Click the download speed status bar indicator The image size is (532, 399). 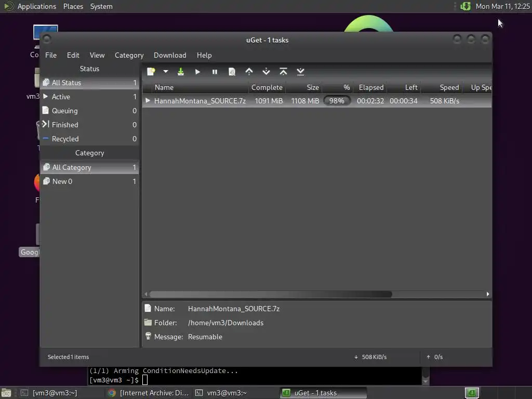click(370, 357)
